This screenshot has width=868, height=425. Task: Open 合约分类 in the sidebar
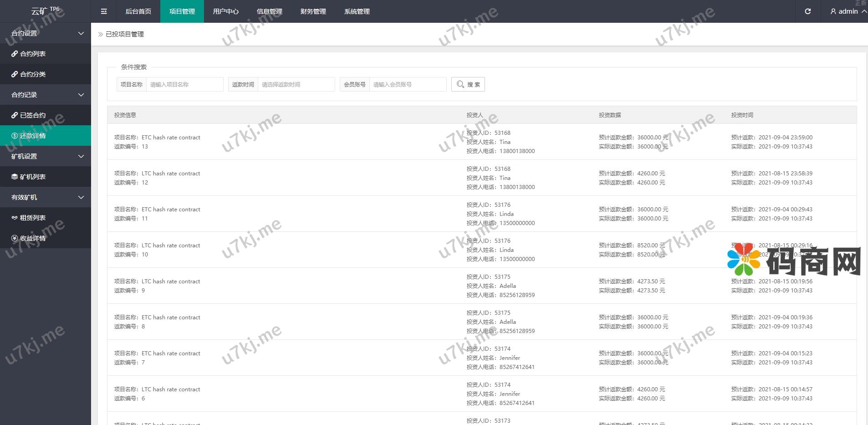point(33,74)
